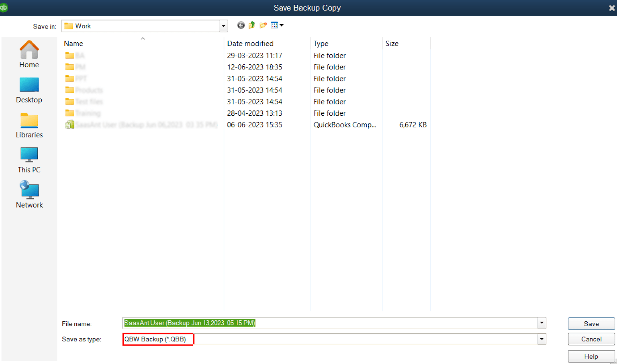617x364 pixels.
Task: Click the Cancel button
Action: (591, 339)
